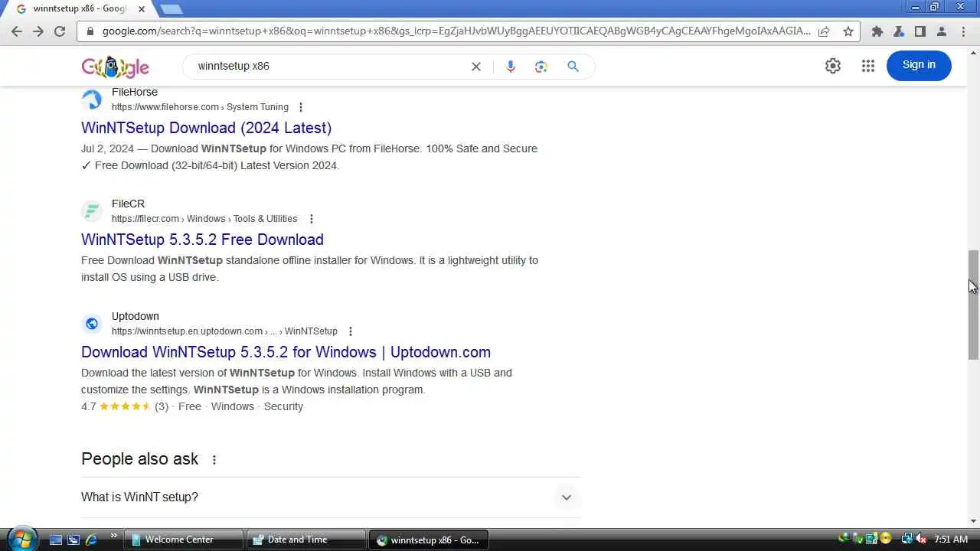Clear the search box with X
980x551 pixels.
click(476, 67)
